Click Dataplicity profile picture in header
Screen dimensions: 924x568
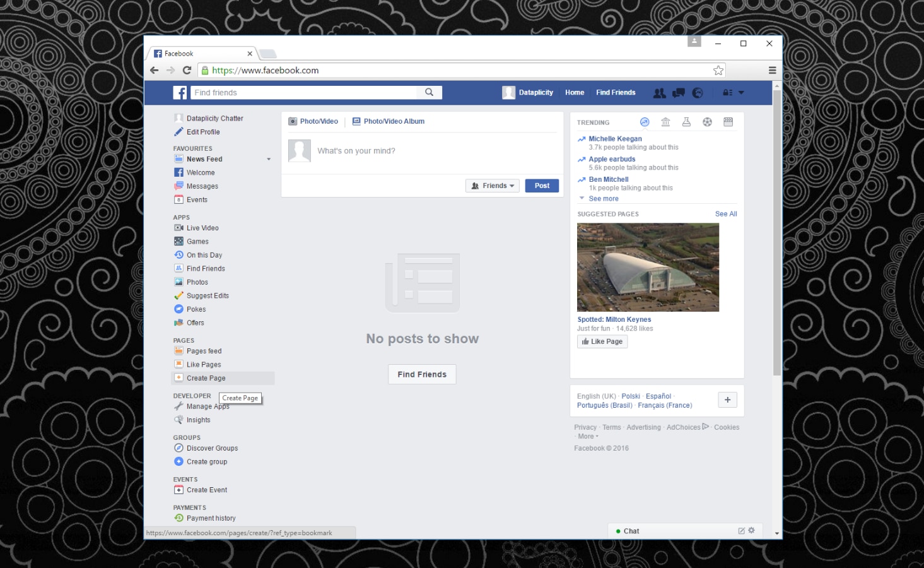[508, 93]
